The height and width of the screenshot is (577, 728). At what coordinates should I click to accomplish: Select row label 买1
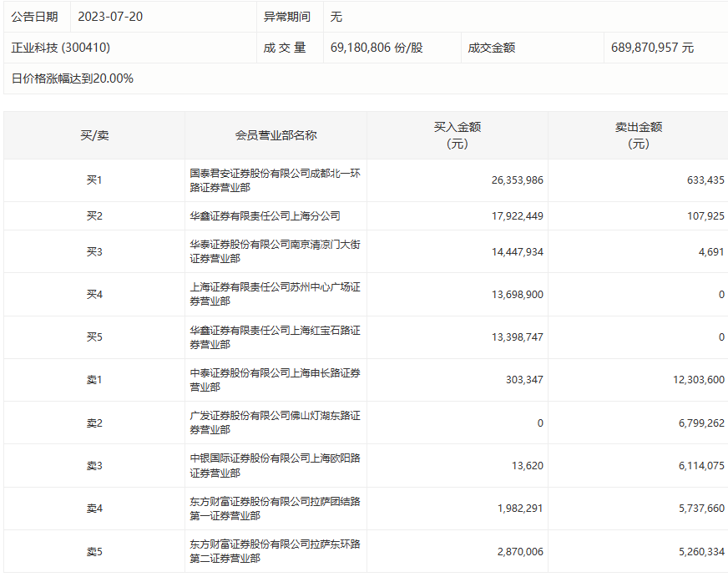point(94,180)
